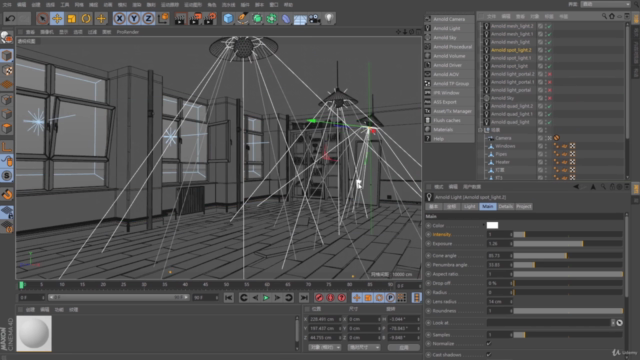Open the floor environment icon
Screen dimensions: 640x360
[300, 19]
